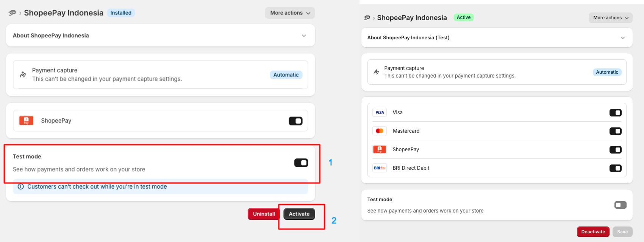This screenshot has height=242, width=644.
Task: Enable Test mode in the right panel
Action: [621, 205]
